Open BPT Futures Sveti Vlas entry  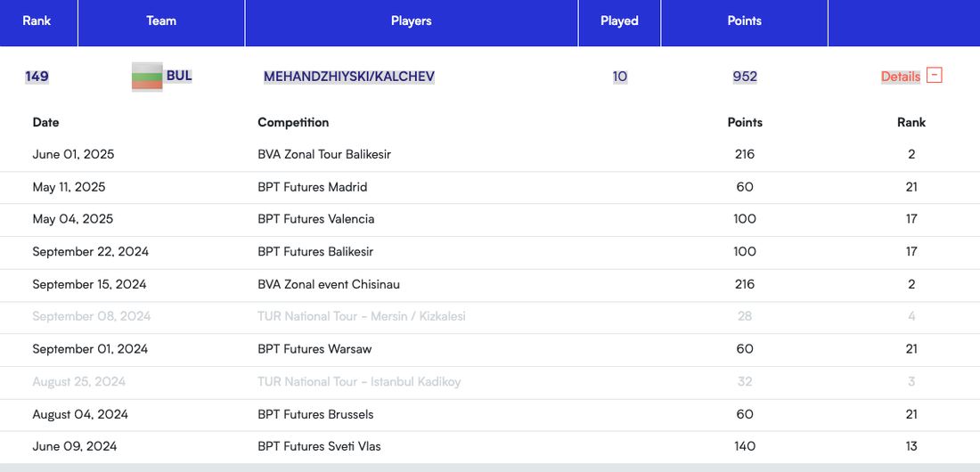(x=319, y=446)
